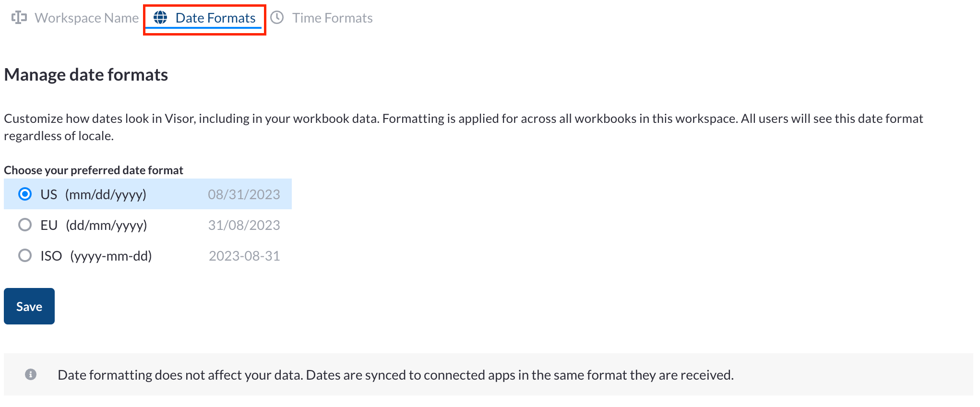This screenshot has height=407, width=980.
Task: Click the globe icon on Date Formats tab
Action: (x=160, y=17)
